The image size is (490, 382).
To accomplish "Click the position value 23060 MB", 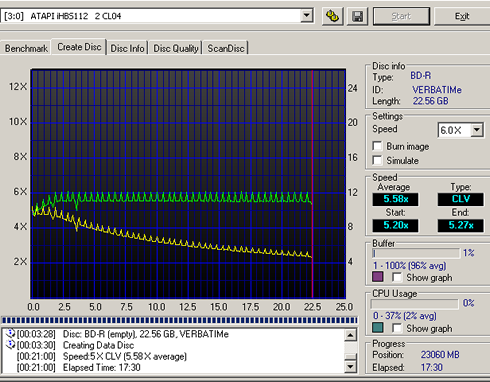I will pyautogui.click(x=440, y=354).
